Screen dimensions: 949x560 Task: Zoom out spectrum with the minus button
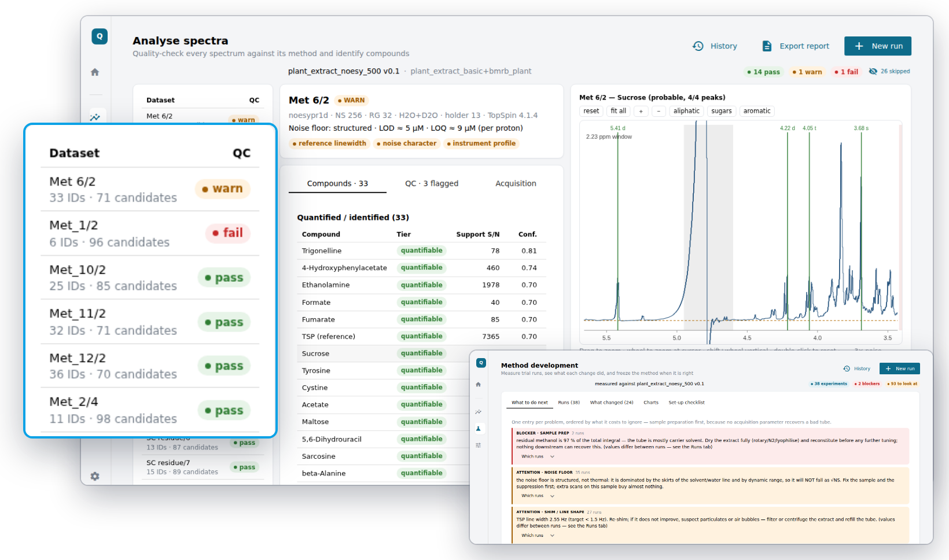pos(659,111)
